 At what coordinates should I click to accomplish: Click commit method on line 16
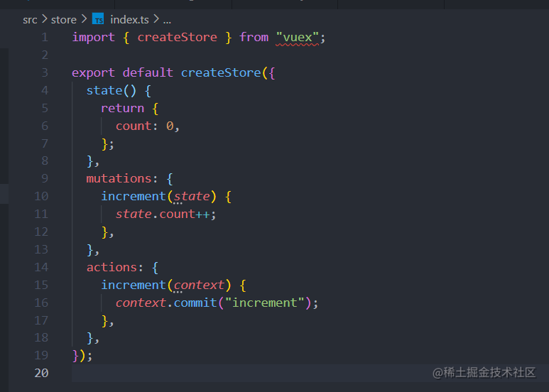point(195,303)
